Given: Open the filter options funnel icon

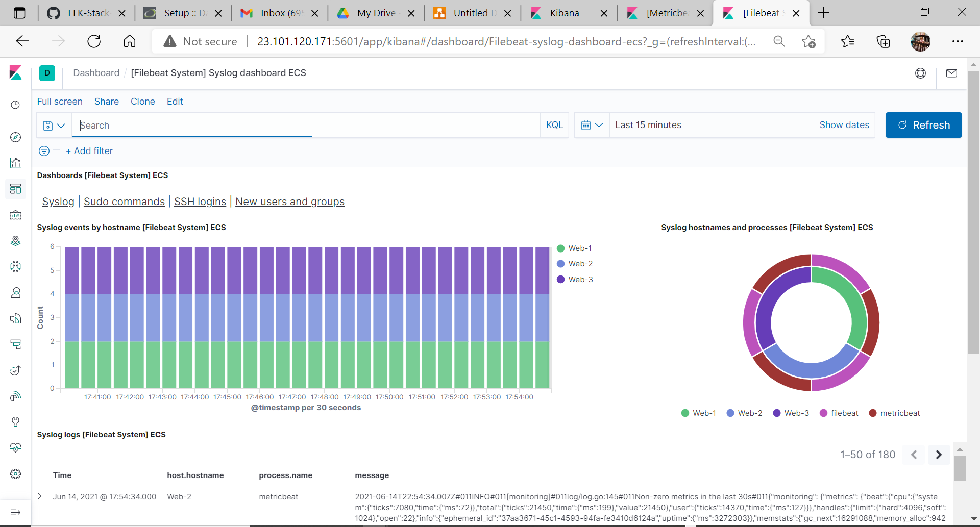Looking at the screenshot, I should (43, 151).
